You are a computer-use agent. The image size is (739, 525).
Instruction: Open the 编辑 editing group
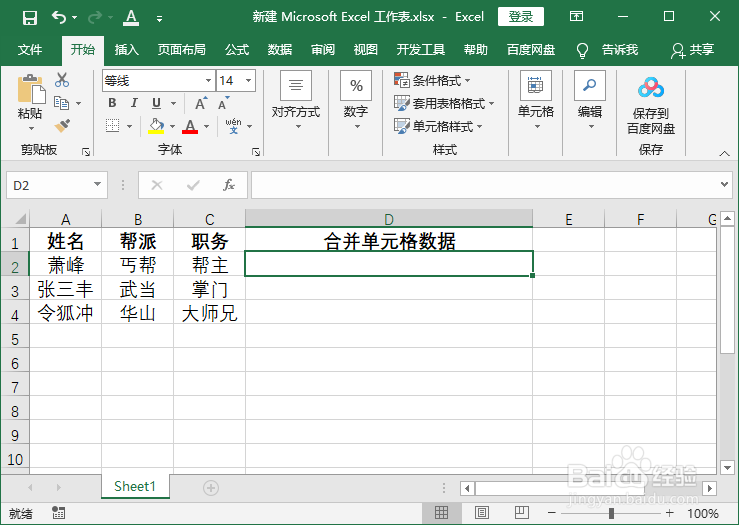(590, 100)
